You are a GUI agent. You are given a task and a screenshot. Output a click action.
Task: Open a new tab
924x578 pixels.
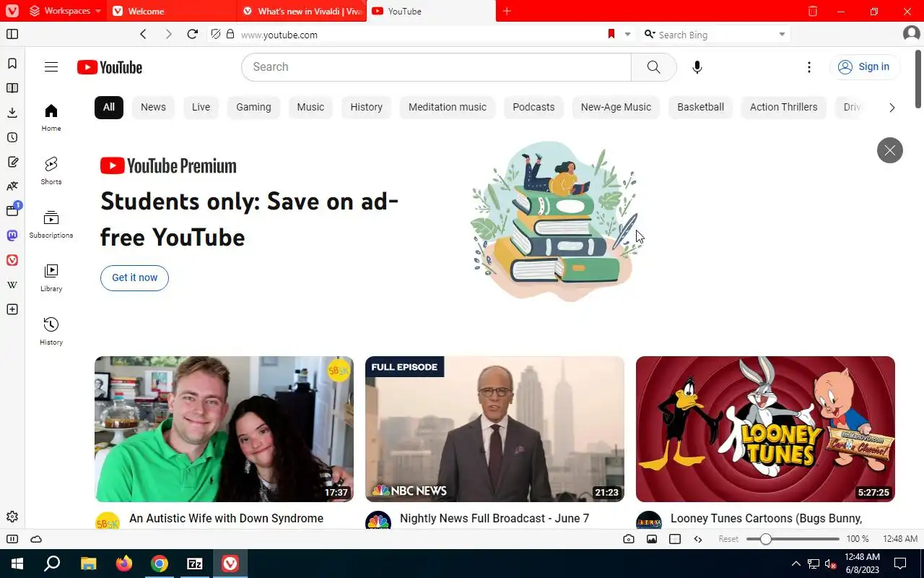pos(507,11)
